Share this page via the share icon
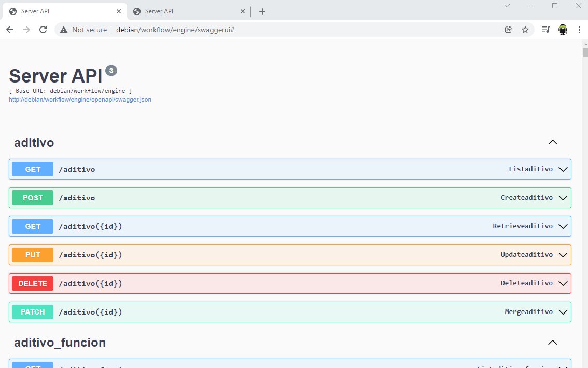This screenshot has height=368, width=588. [x=509, y=30]
